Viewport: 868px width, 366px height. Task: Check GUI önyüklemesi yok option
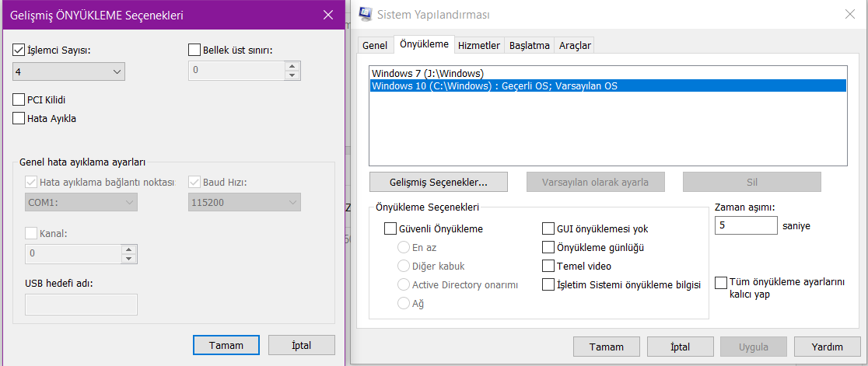[x=548, y=229]
